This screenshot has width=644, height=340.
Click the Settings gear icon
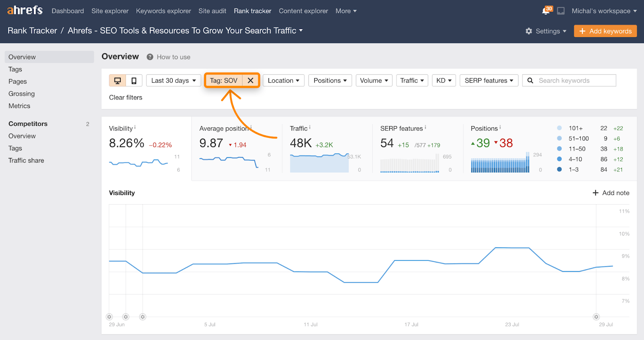529,31
